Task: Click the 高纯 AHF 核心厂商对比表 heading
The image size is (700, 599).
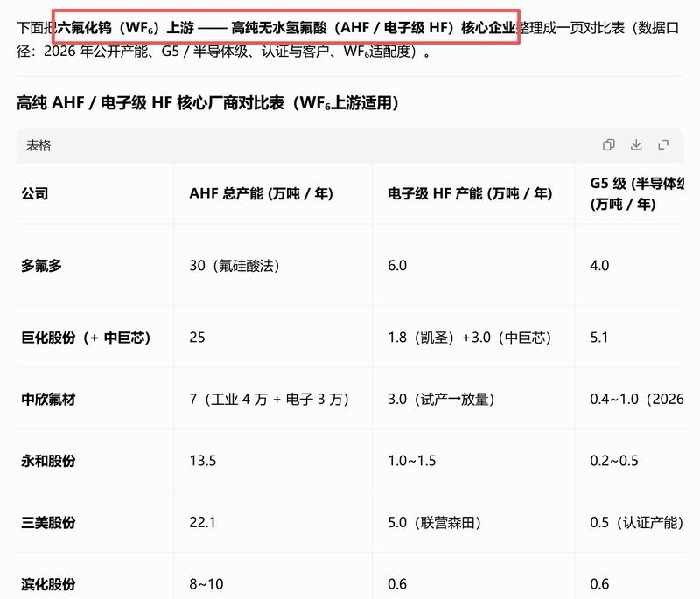Action: point(207,102)
